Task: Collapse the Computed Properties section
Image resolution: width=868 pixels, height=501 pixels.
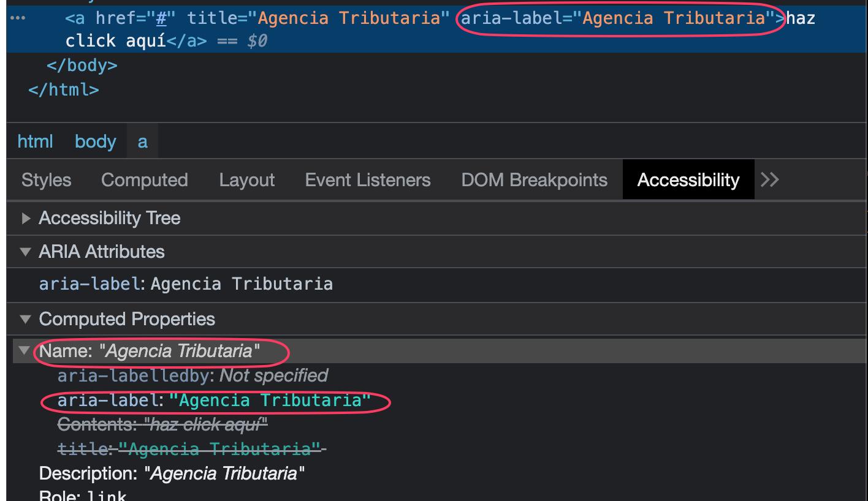Action: (26, 319)
